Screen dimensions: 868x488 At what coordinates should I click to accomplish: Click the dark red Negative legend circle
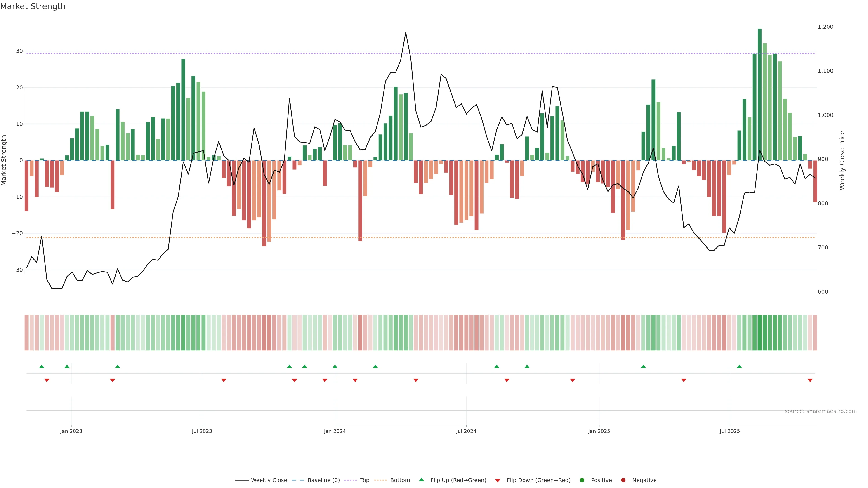[x=623, y=480]
